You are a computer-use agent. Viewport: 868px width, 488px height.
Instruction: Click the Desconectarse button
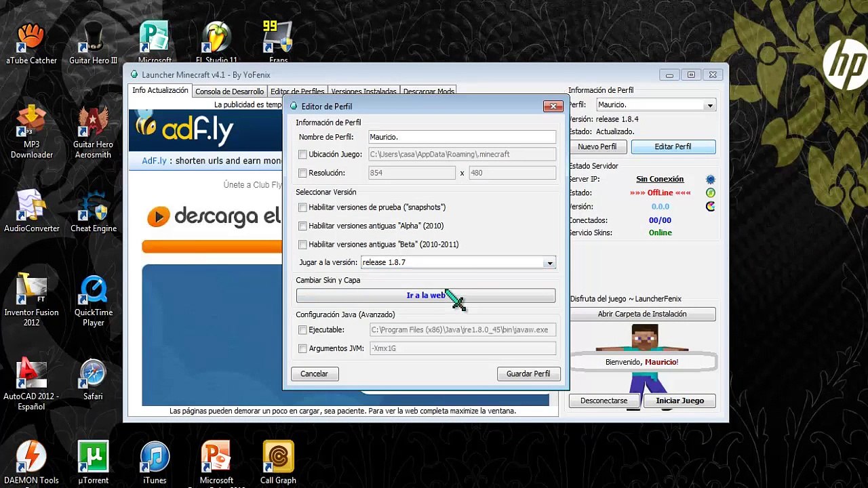click(604, 401)
